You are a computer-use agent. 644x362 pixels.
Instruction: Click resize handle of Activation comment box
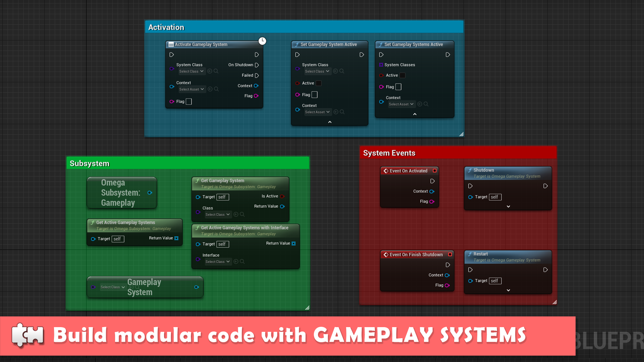[x=462, y=134]
